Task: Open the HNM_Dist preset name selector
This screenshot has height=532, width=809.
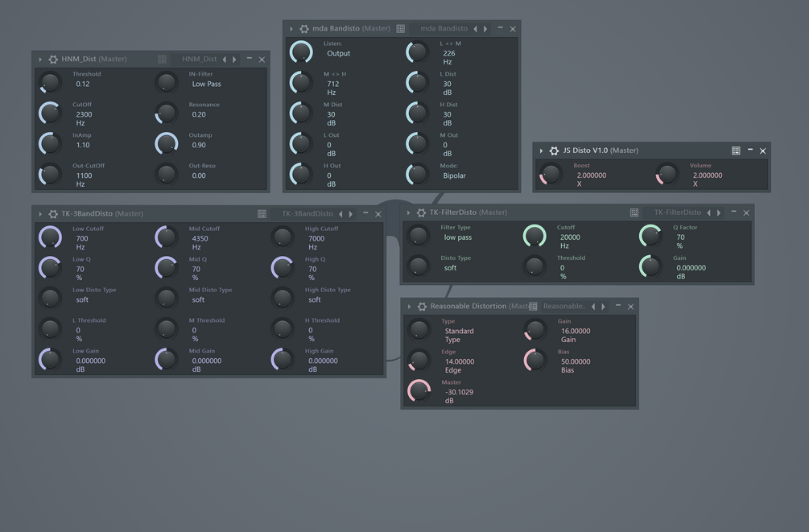Action: (199, 60)
